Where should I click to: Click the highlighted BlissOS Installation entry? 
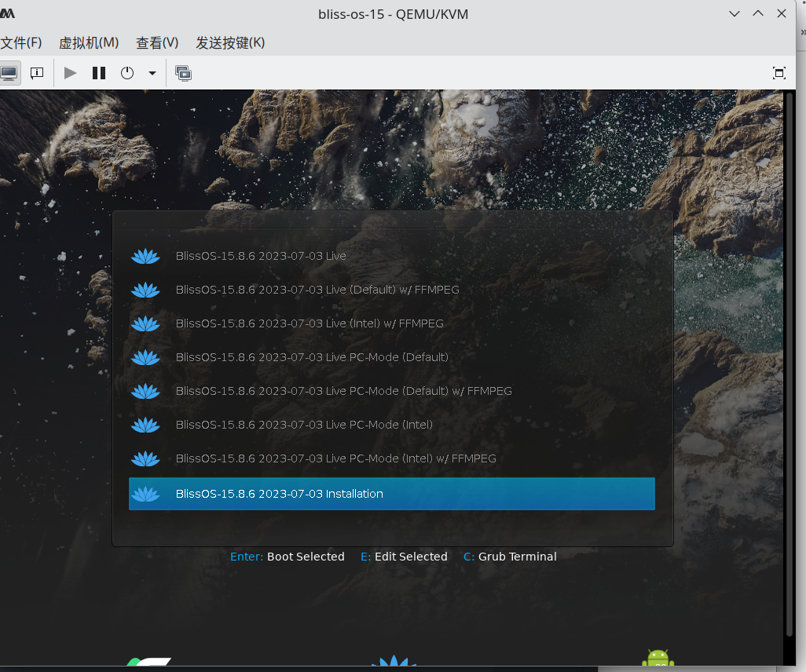pyautogui.click(x=391, y=494)
